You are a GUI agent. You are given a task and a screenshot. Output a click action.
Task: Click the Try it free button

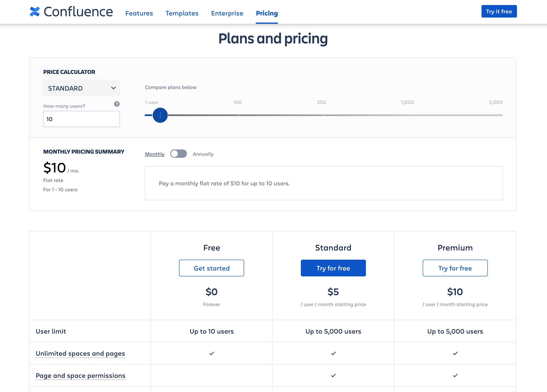(x=499, y=11)
